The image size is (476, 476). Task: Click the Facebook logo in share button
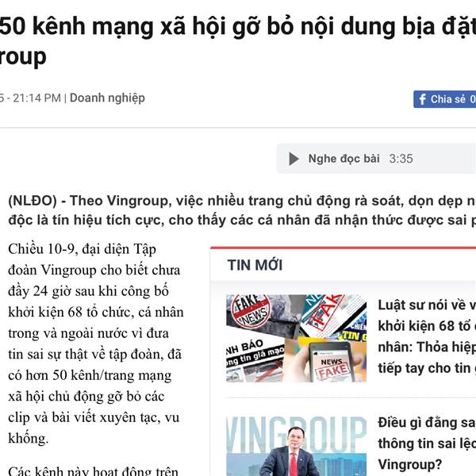tap(422, 99)
